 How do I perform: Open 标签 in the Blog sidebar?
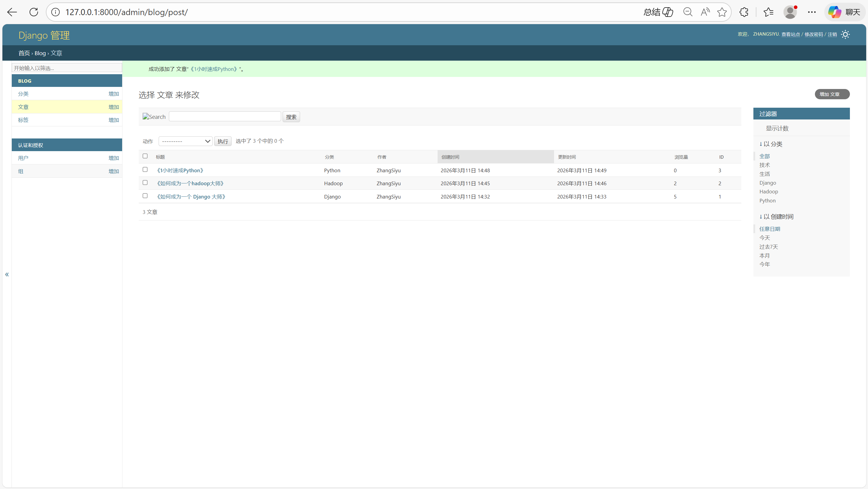(23, 120)
